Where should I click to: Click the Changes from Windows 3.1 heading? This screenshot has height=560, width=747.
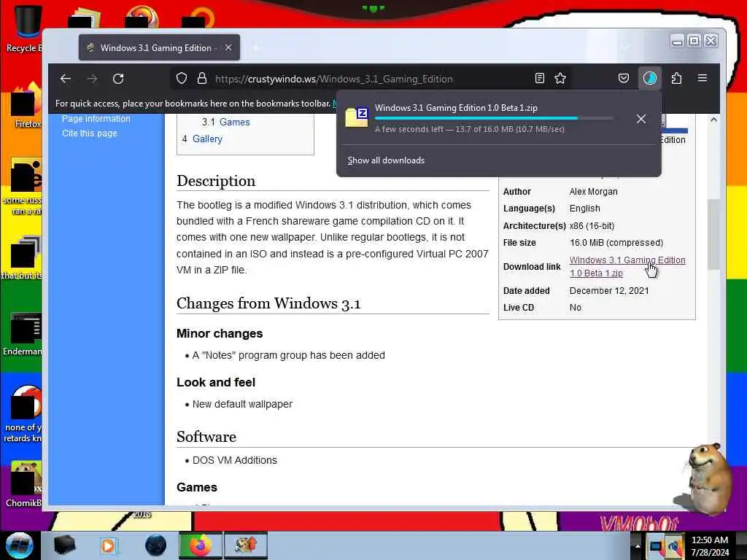(x=268, y=303)
